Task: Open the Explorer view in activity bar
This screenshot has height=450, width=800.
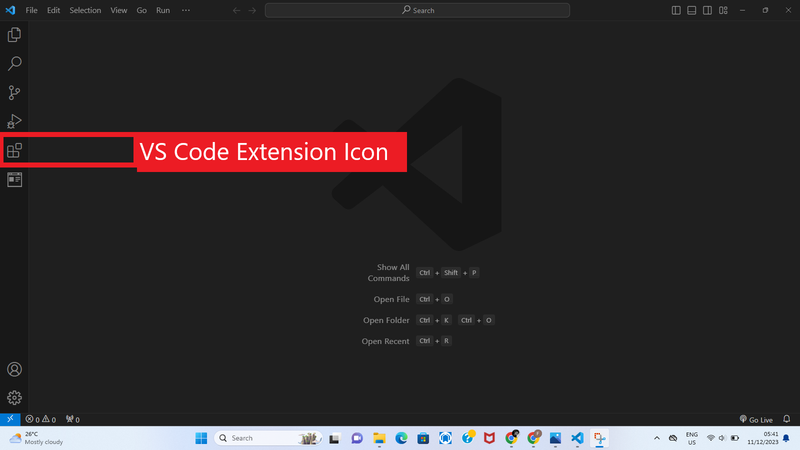Action: point(14,35)
